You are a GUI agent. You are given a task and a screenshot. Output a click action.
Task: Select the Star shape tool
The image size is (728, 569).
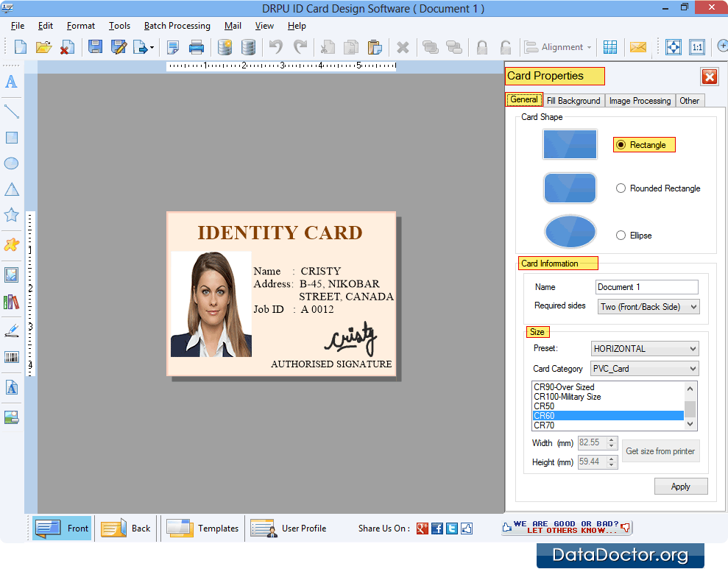point(12,215)
